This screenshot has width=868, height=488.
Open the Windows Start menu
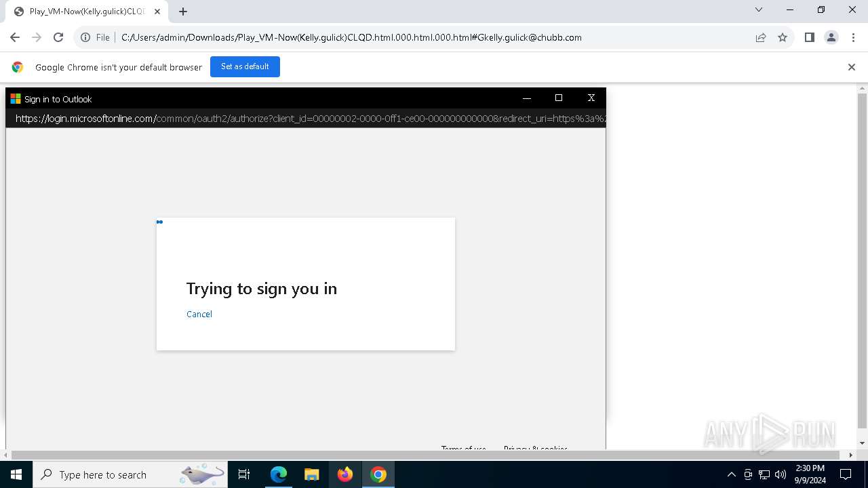pyautogui.click(x=16, y=474)
